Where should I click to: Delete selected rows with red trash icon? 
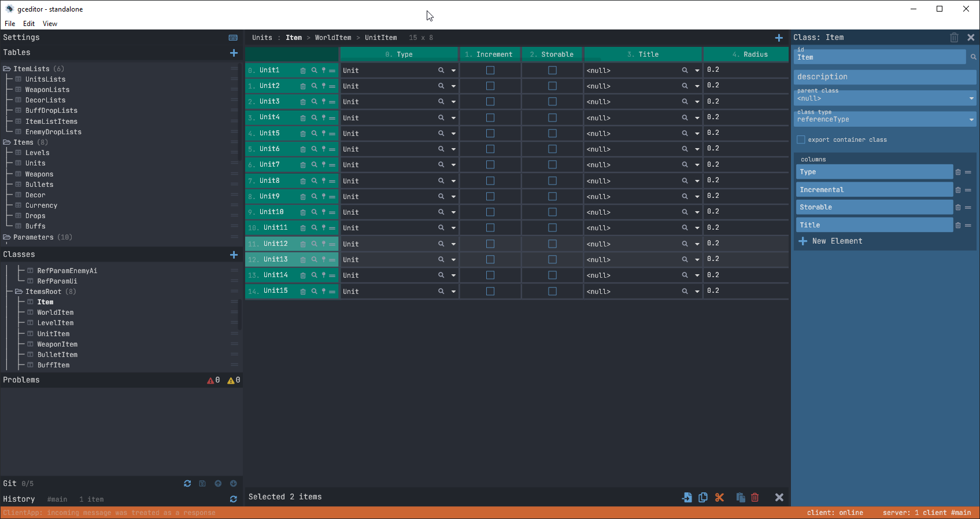(x=755, y=498)
